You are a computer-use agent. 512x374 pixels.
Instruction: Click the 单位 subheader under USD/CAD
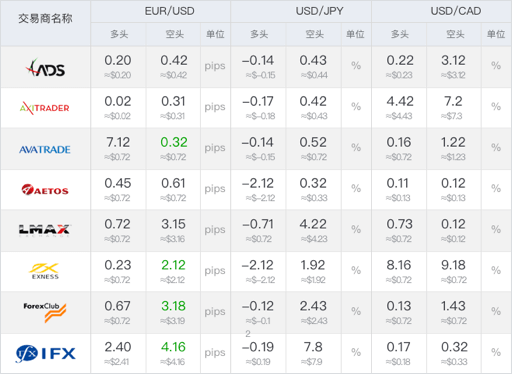click(x=496, y=34)
